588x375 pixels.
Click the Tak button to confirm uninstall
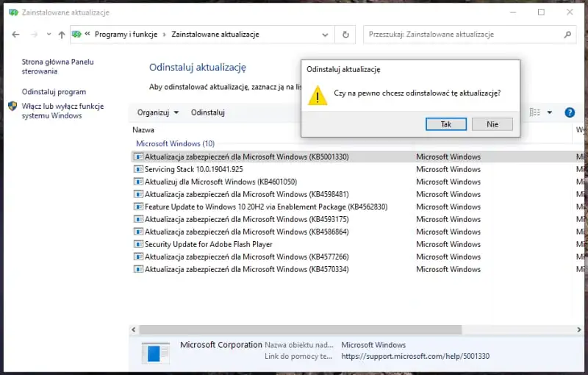(x=445, y=124)
